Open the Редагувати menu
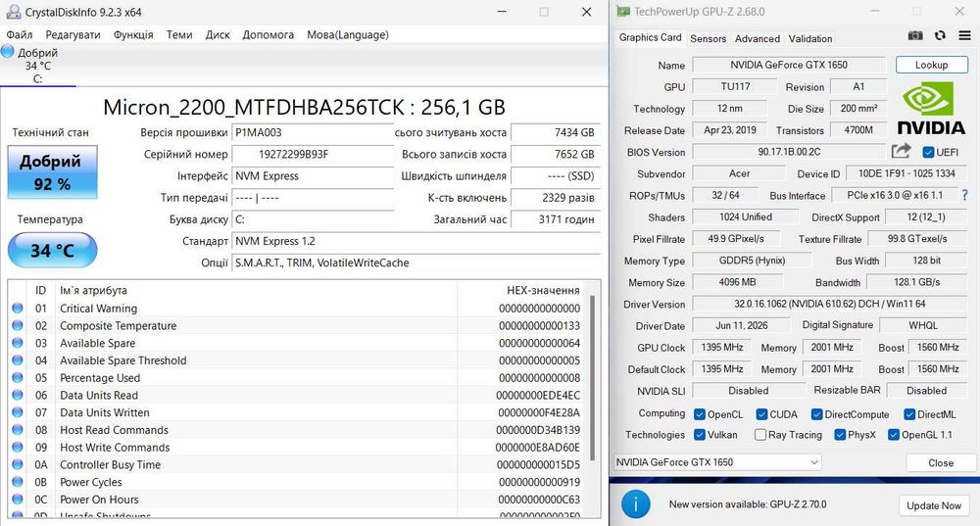Viewport: 980px width, 526px height. click(x=73, y=35)
